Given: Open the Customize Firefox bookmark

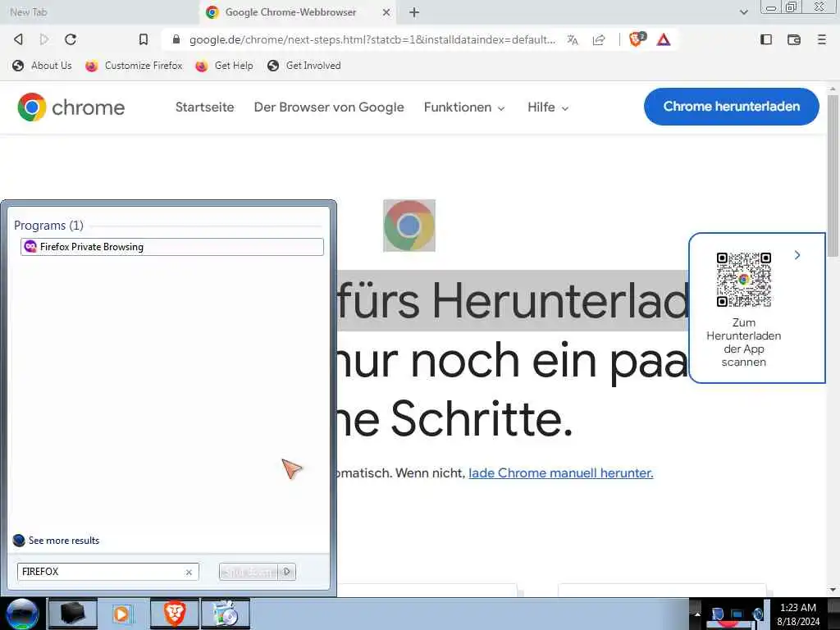Looking at the screenshot, I should click(x=134, y=66).
